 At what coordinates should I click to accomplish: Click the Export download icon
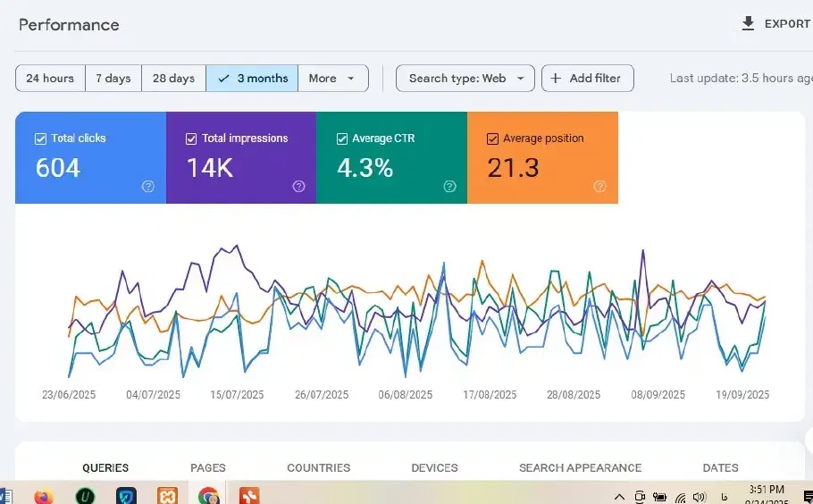coord(748,24)
